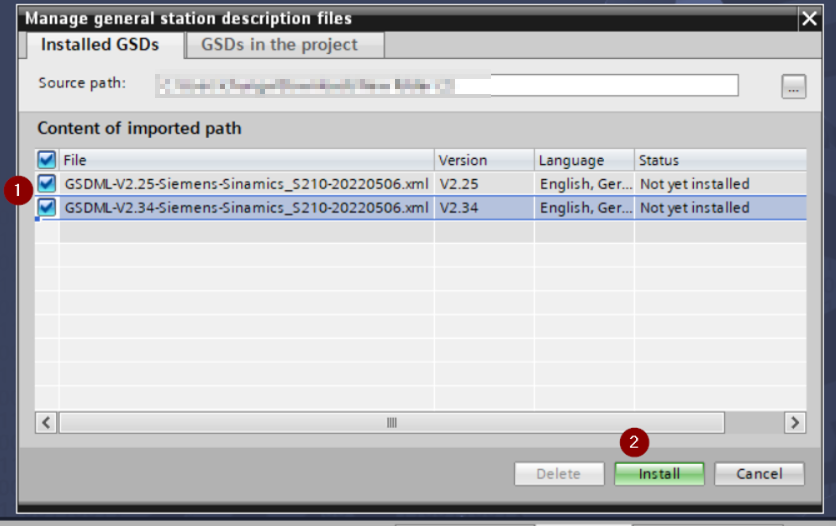Sort by the Language column header

click(584, 160)
